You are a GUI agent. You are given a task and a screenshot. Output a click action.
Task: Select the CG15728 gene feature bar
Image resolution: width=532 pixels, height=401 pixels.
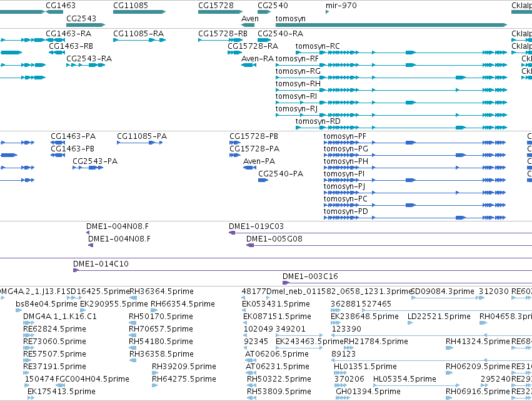[220, 12]
